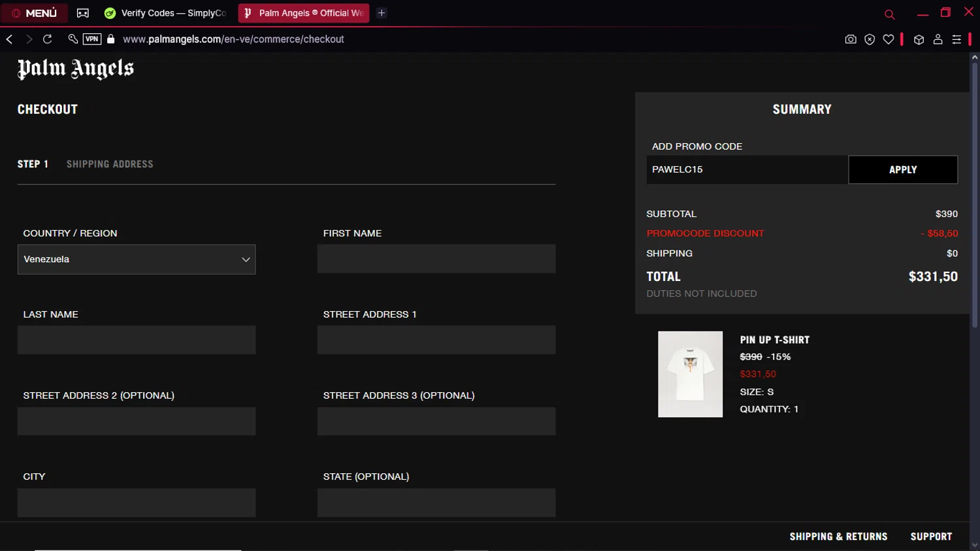Click the scrollbar down arrow
980x551 pixels.
click(x=974, y=545)
